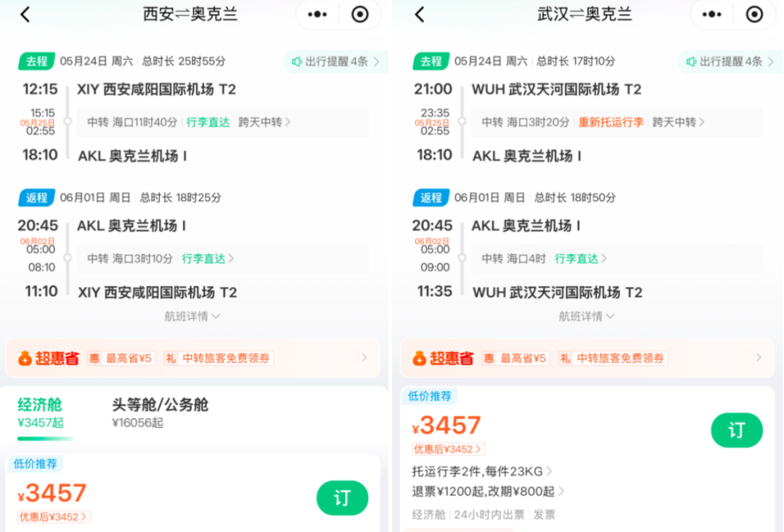
Task: Expand 航班详情 under the 西安 itinerary
Action: (192, 316)
